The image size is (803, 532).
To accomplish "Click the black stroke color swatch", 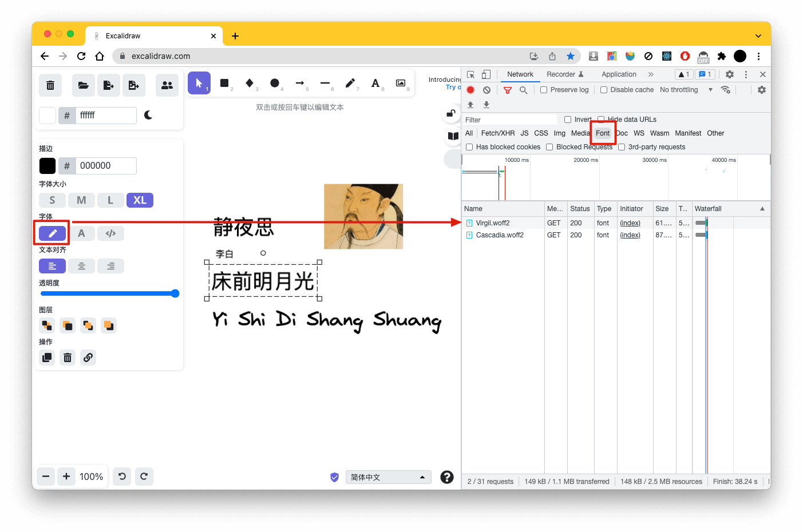I will (x=48, y=166).
